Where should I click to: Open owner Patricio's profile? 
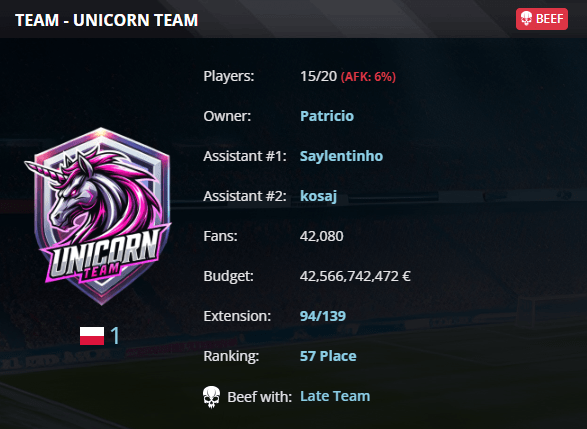[x=327, y=116]
